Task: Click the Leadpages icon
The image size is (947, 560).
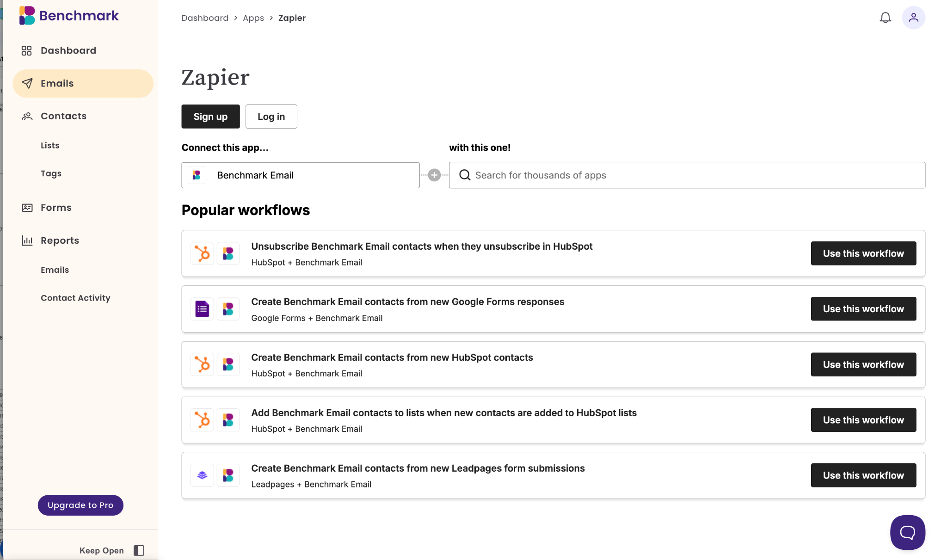Action: click(202, 475)
